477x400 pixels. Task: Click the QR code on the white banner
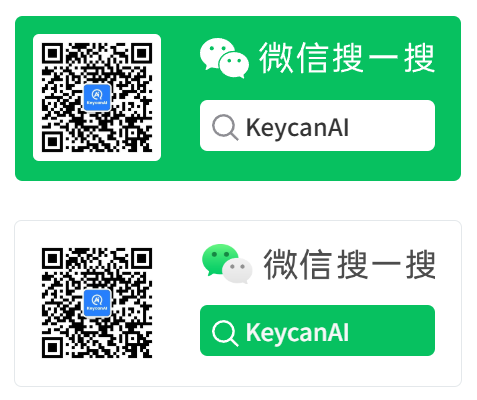(97, 303)
